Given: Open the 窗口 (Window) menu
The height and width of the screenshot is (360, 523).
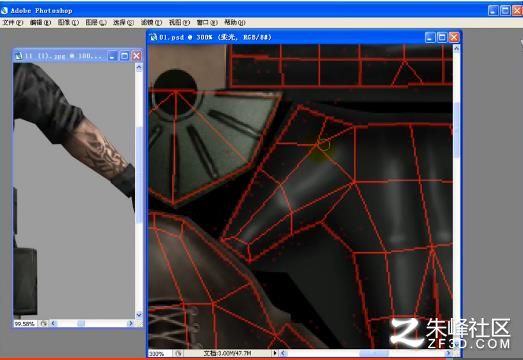Looking at the screenshot, I should 207,22.
